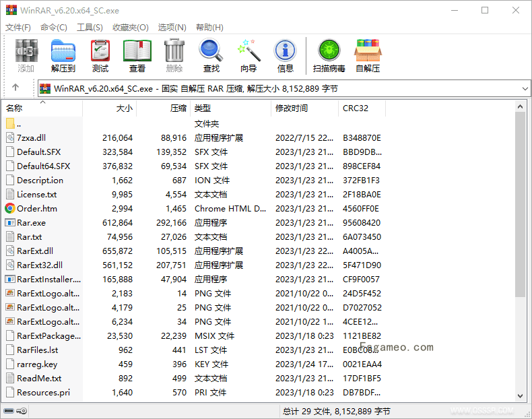The height and width of the screenshot is (419, 532).
Task: Click packed size 88,916 cell
Action: (173, 137)
